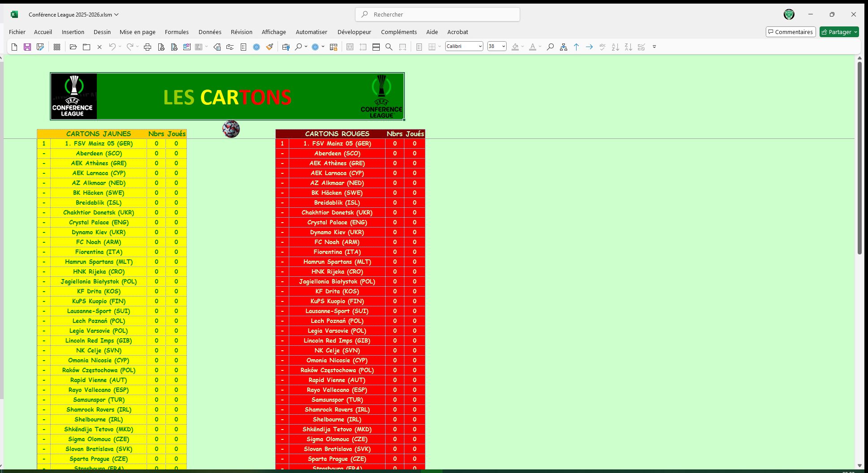Click the Commentaires button
Screen dimensions: 868x473
pyautogui.click(x=790, y=32)
